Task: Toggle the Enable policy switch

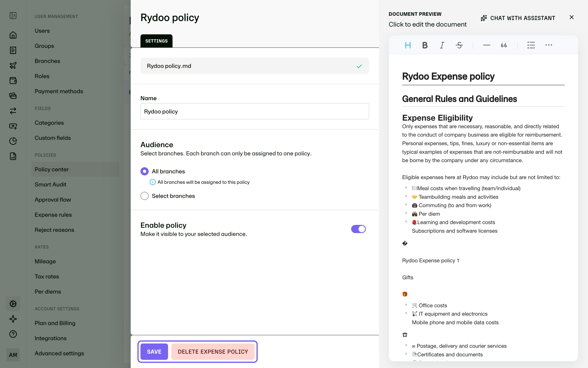Action: 358,229
